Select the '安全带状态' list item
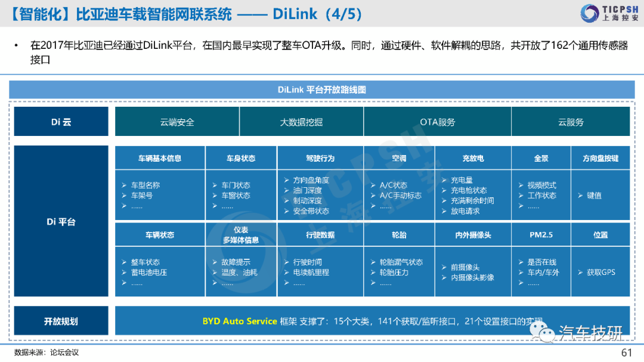The height and width of the screenshot is (362, 644). tap(311, 211)
